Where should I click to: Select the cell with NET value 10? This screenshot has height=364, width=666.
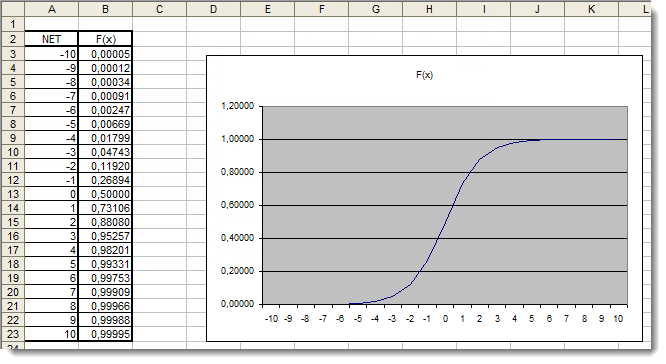51,334
